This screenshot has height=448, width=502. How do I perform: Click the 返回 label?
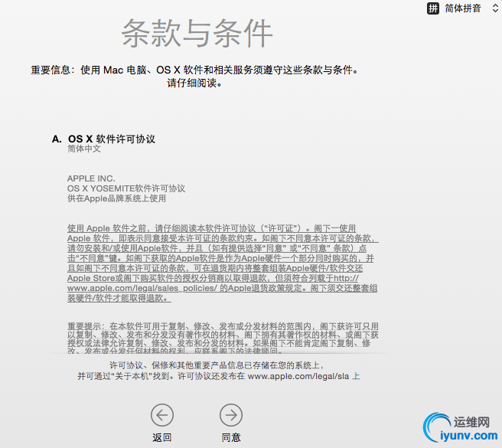[x=162, y=437]
